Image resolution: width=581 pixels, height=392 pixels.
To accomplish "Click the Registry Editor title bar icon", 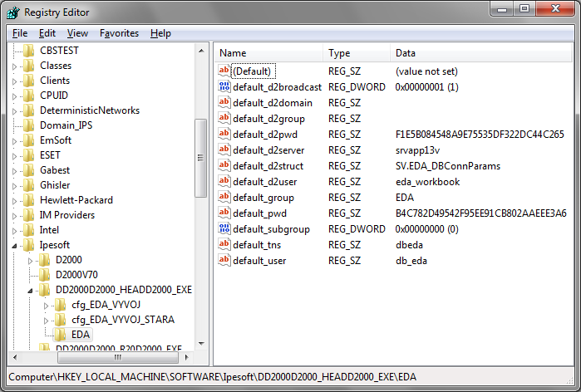I will (12, 12).
